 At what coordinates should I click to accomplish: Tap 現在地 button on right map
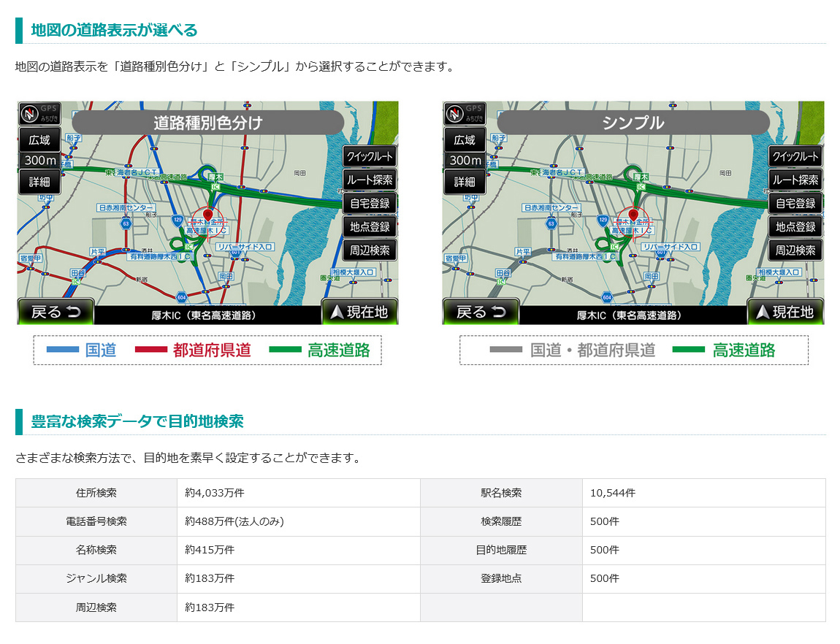[x=785, y=312]
